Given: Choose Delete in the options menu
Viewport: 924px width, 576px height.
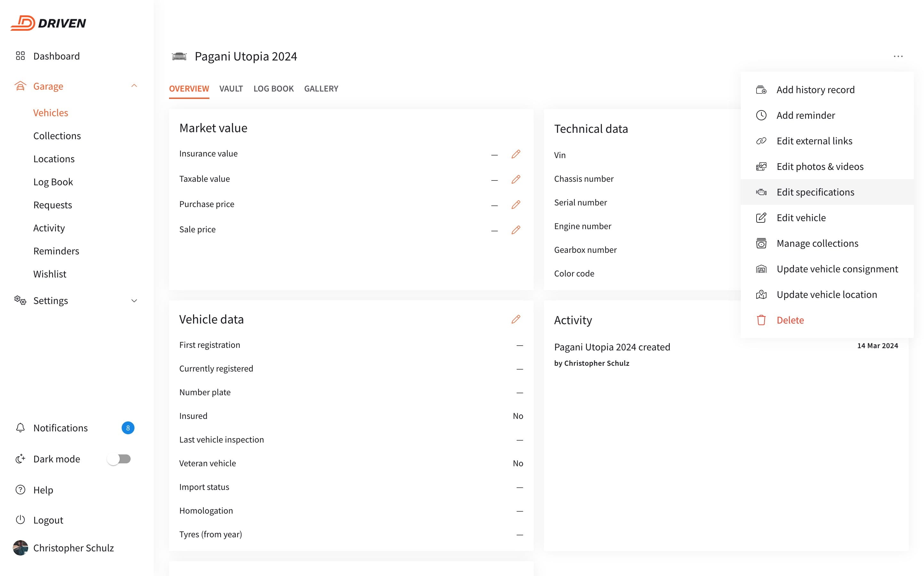Looking at the screenshot, I should (x=790, y=320).
